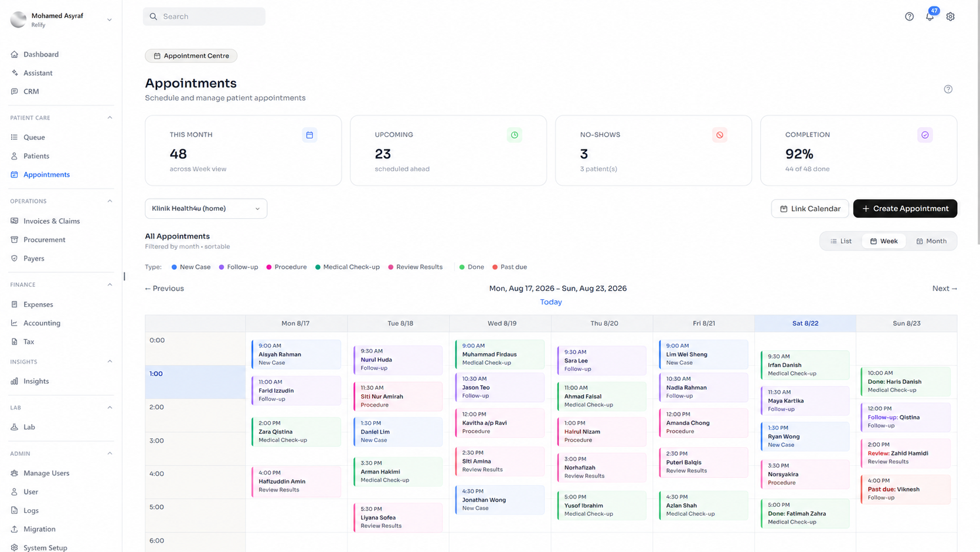Click the help icon beside Appointments heading
980x552 pixels.
tap(948, 89)
